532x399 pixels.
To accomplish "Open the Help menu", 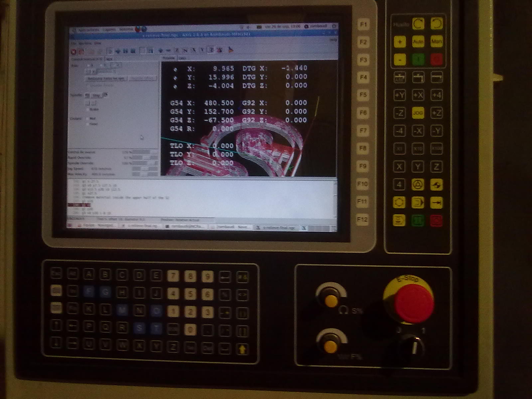I will [x=333, y=40].
